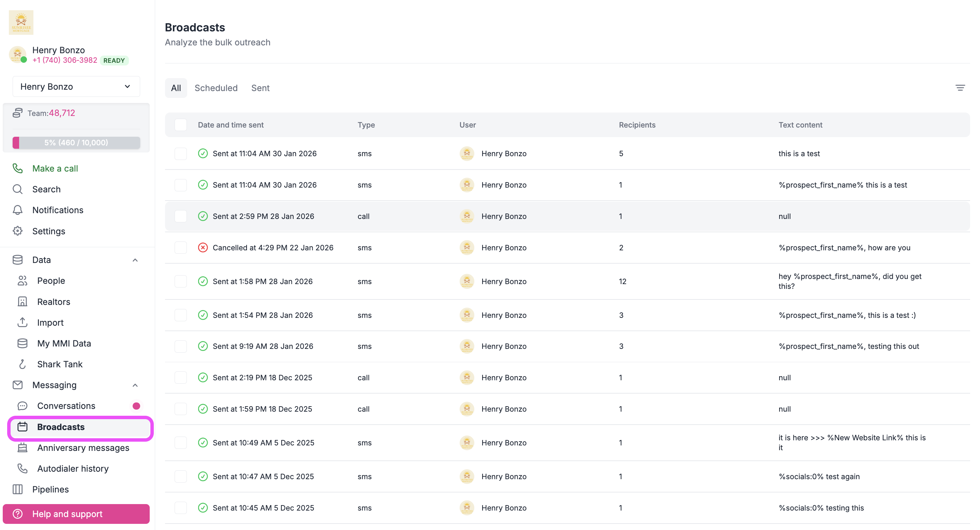Click text '%prospect_first_name%, testing this out'
Viewport: 980px width, 530px height.
point(848,346)
